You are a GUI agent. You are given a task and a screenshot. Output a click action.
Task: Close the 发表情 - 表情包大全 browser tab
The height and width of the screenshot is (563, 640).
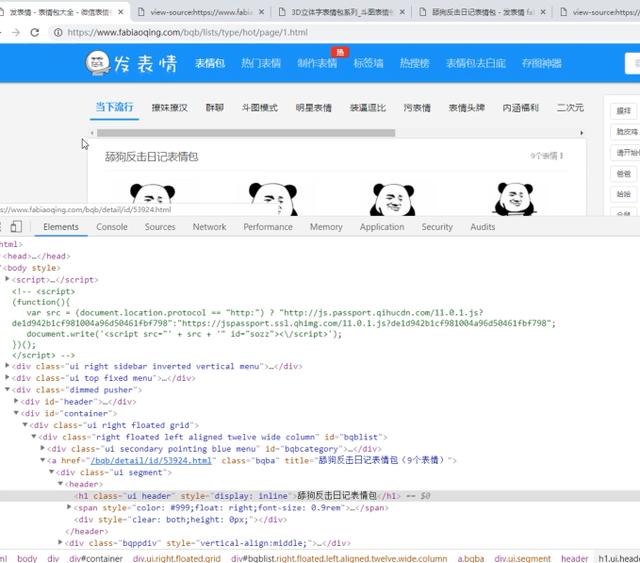coord(120,12)
